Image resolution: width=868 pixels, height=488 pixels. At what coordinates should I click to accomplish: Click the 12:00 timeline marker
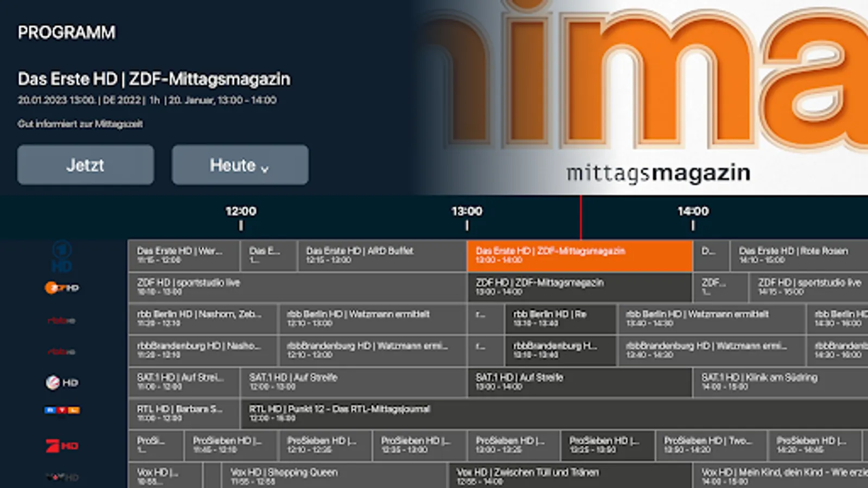(241, 217)
